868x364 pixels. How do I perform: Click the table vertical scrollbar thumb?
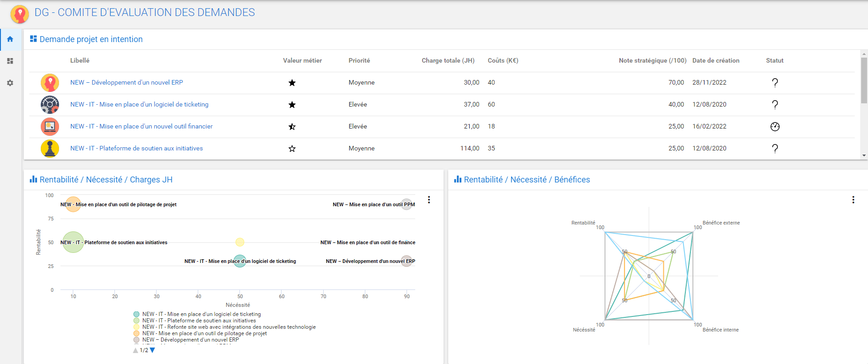tap(864, 80)
